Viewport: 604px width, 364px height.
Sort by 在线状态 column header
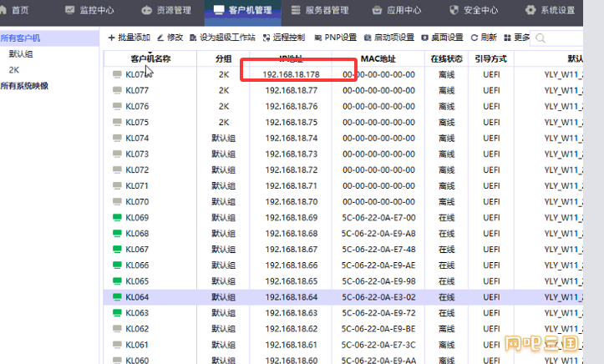pyautogui.click(x=446, y=59)
